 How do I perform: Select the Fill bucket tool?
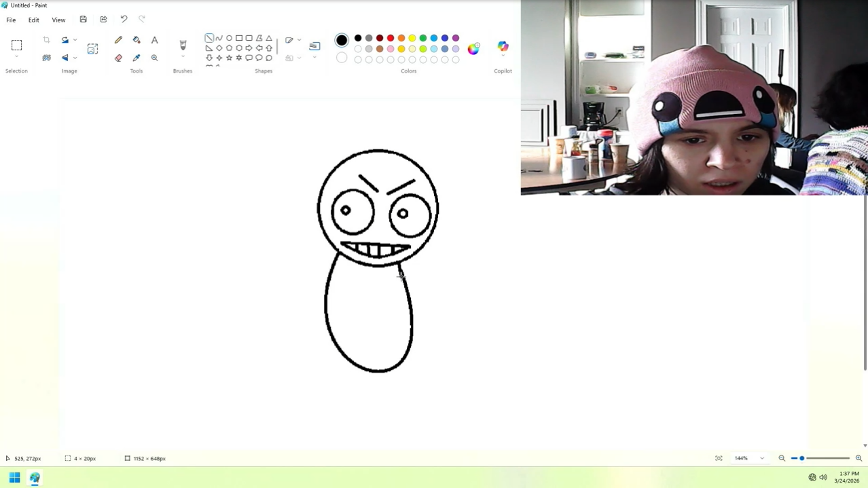(137, 41)
